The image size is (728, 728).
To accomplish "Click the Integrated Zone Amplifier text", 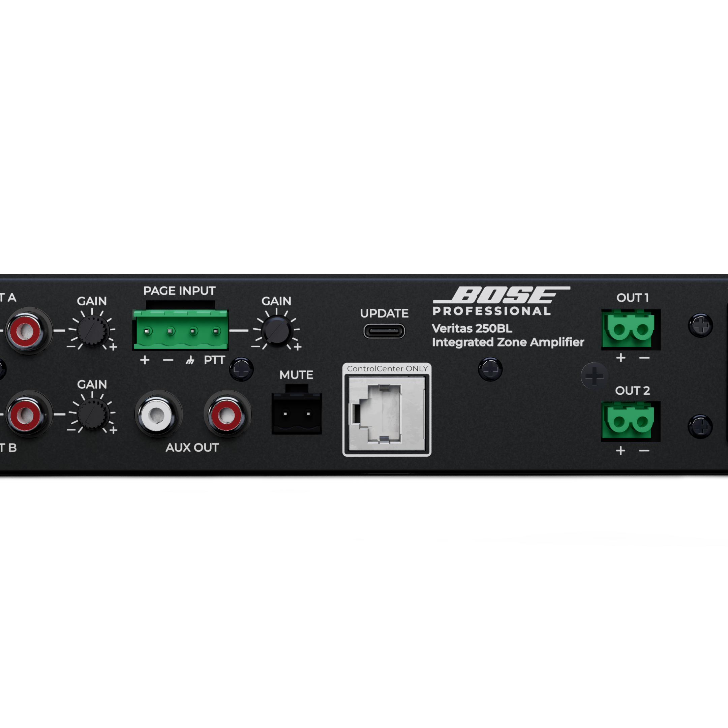I will (x=508, y=342).
